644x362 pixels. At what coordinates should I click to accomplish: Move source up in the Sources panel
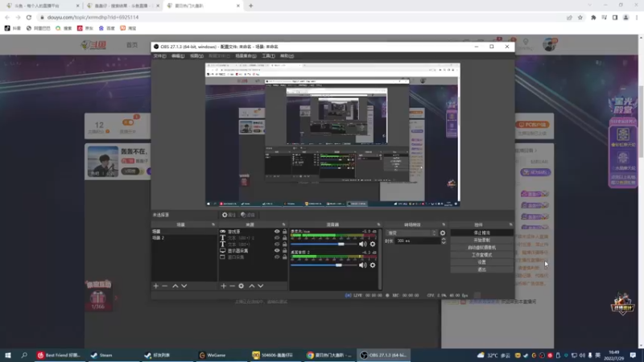click(x=252, y=286)
